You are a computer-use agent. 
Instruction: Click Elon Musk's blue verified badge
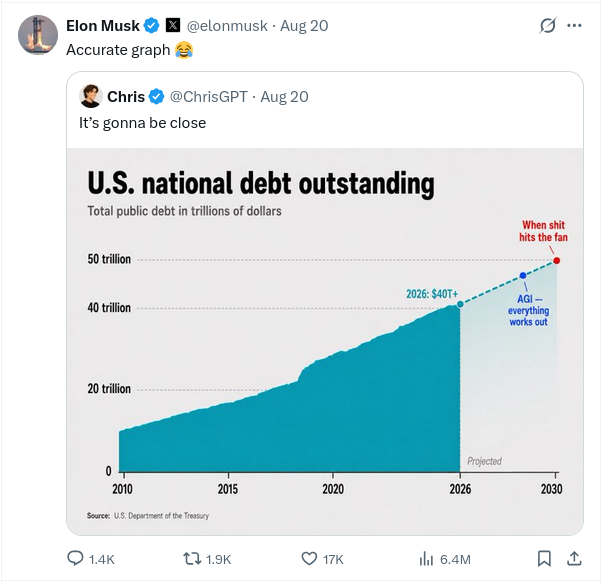pyautogui.click(x=151, y=26)
